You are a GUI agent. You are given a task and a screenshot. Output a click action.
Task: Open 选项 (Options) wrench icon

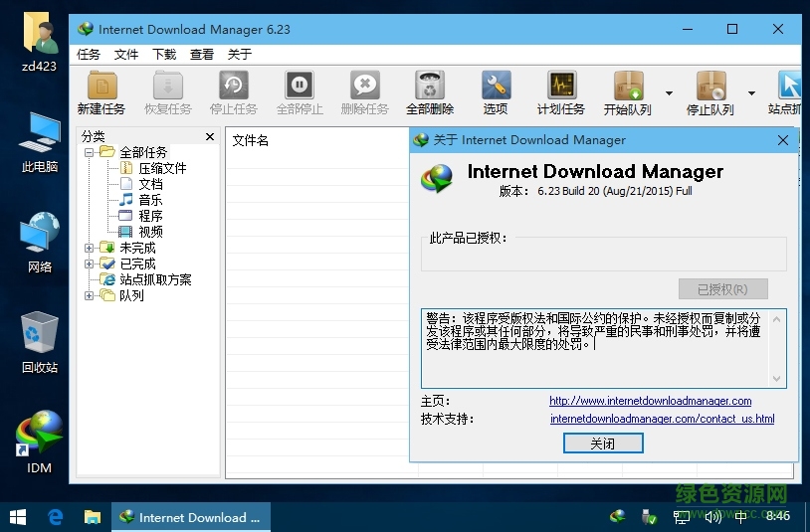point(496,87)
